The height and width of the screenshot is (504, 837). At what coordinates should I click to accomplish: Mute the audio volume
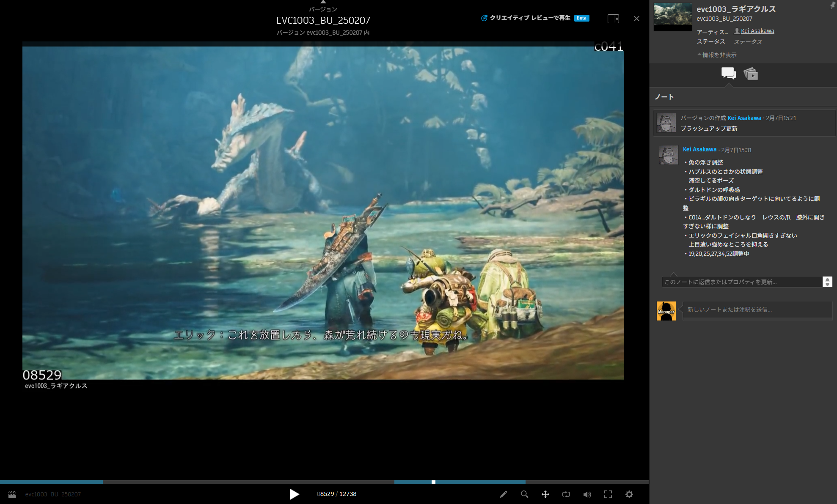(587, 494)
